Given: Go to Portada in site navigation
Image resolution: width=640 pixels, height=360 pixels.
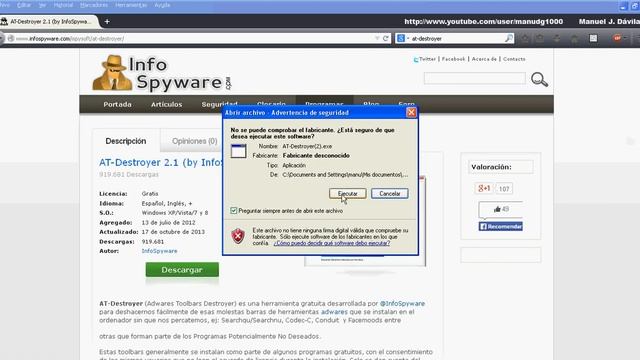Looking at the screenshot, I should (x=117, y=104).
